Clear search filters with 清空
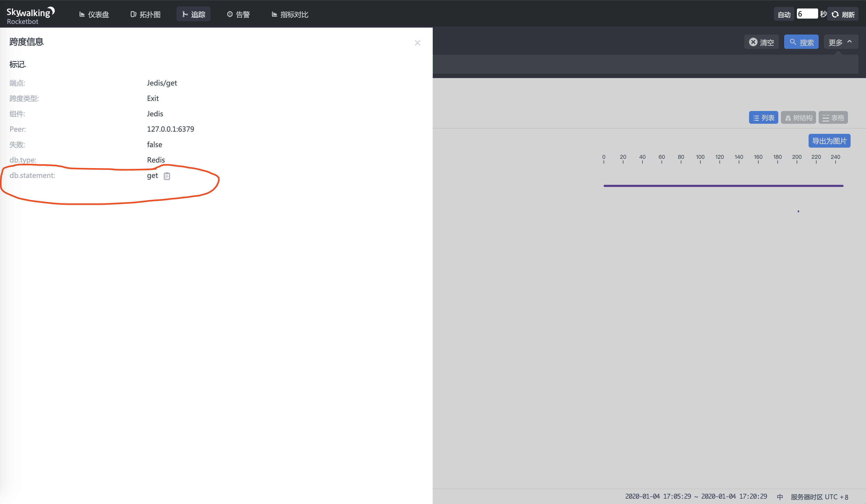This screenshot has height=504, width=866. [761, 42]
